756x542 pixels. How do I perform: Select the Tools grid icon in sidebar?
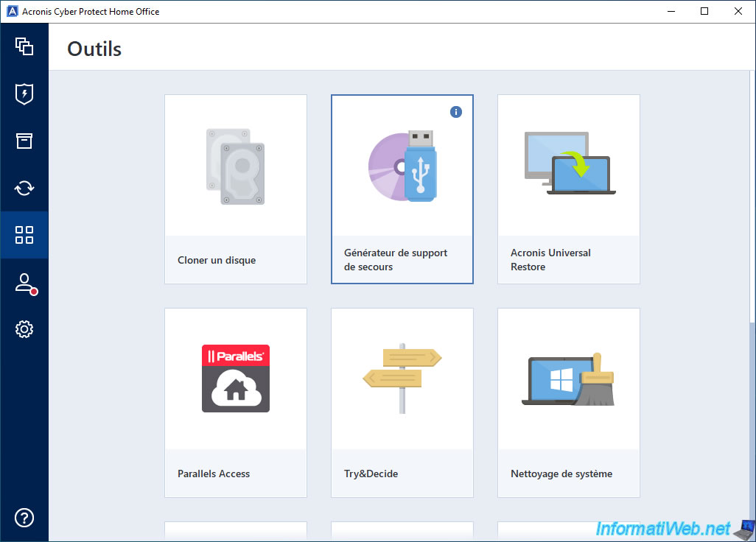(x=25, y=235)
